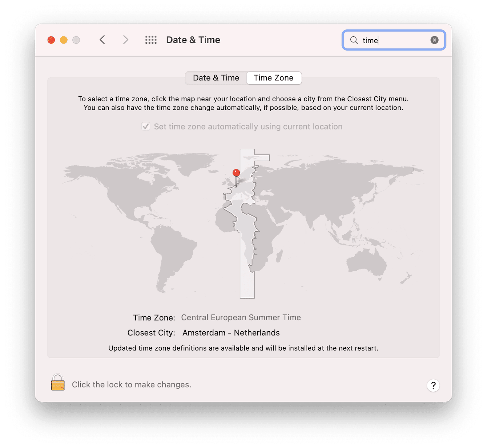This screenshot has width=487, height=448.
Task: Switch to the Date & Time tab
Action: (x=216, y=78)
